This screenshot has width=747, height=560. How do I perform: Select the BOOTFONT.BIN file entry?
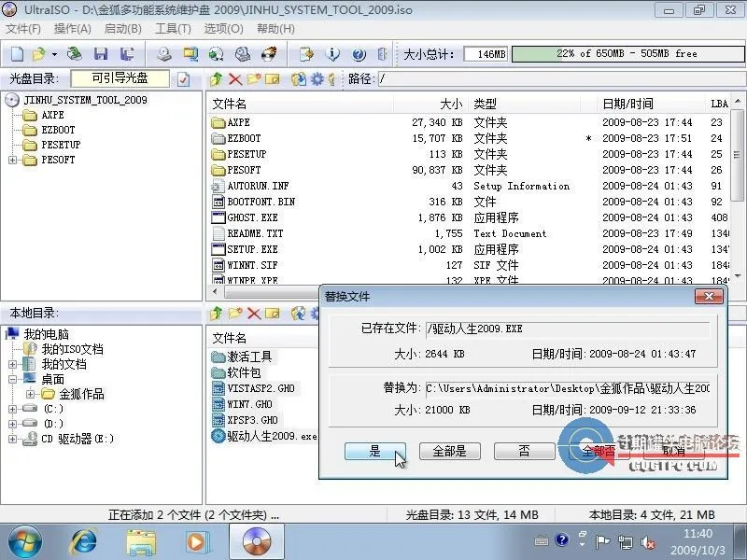tap(261, 202)
